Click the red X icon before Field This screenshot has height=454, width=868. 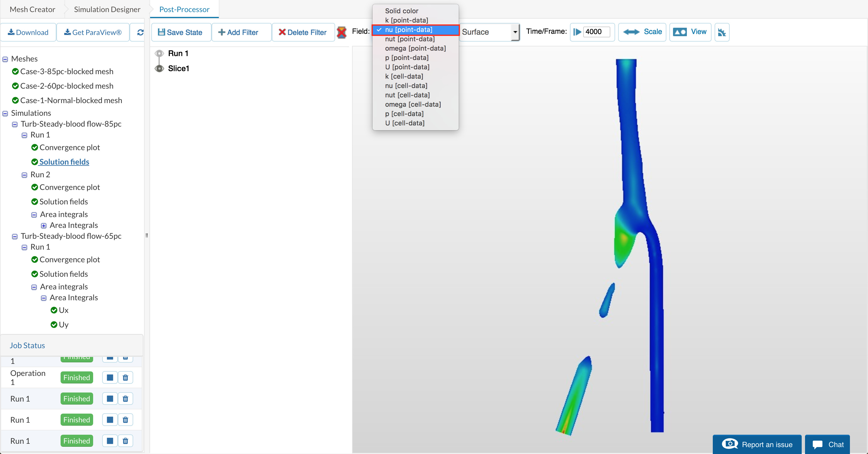pyautogui.click(x=341, y=32)
